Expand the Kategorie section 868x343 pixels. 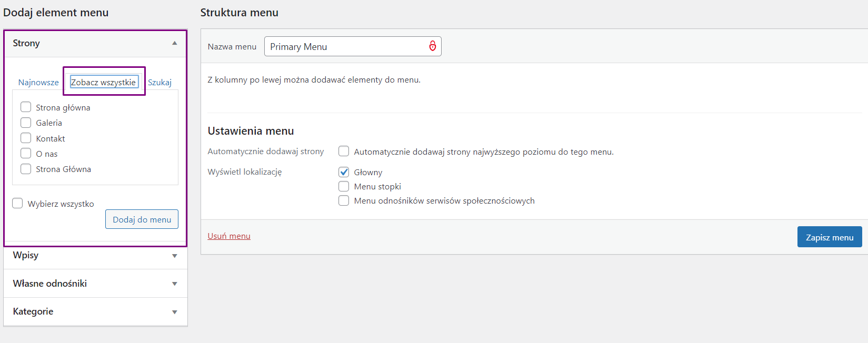(x=174, y=312)
